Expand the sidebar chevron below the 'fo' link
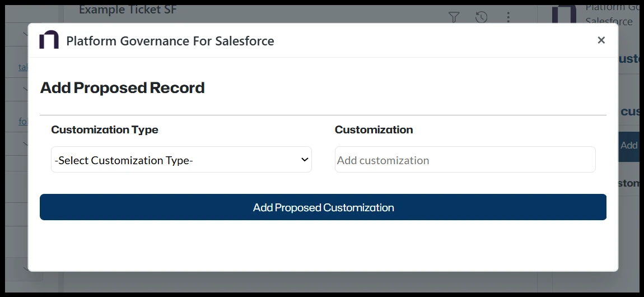The image size is (644, 297). 26,142
